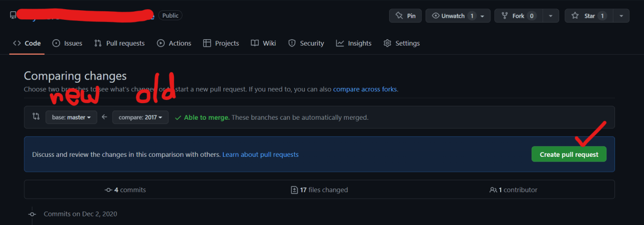
Task: Click the Comparing changes heading
Action: click(75, 76)
